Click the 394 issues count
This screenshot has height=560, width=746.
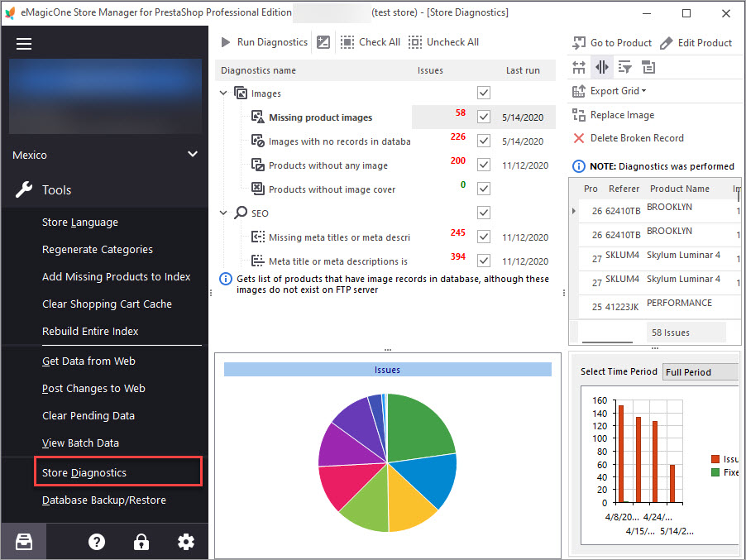pyautogui.click(x=458, y=256)
